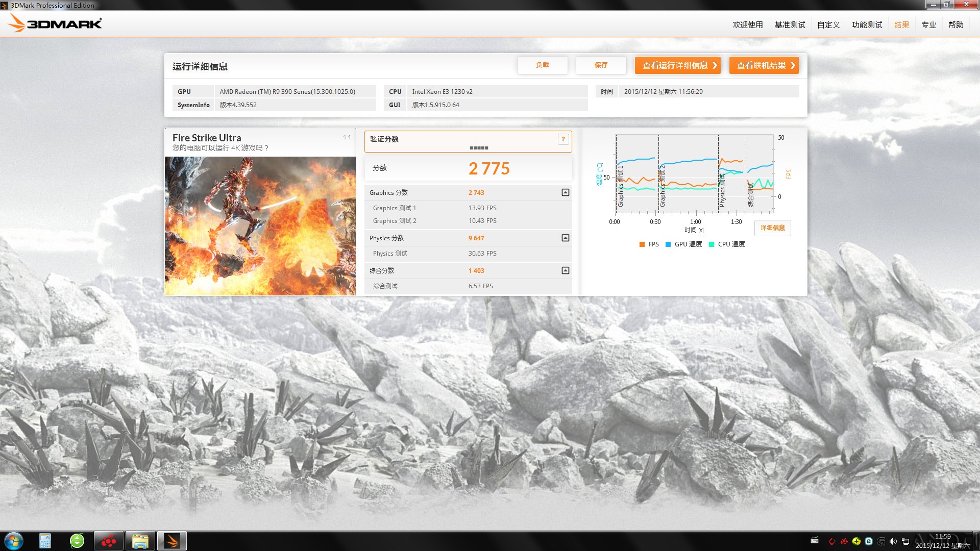This screenshot has width=980, height=551.
Task: Open the volume control tray icon
Action: coord(893,541)
